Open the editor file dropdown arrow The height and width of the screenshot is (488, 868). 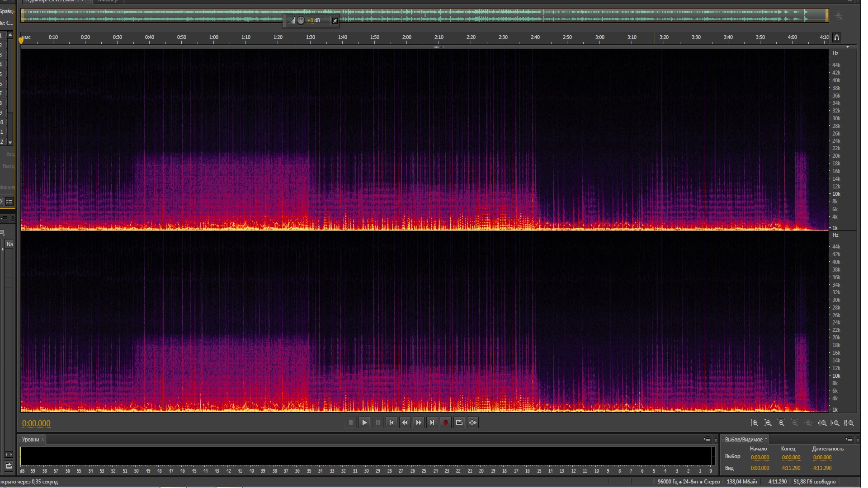83,1
